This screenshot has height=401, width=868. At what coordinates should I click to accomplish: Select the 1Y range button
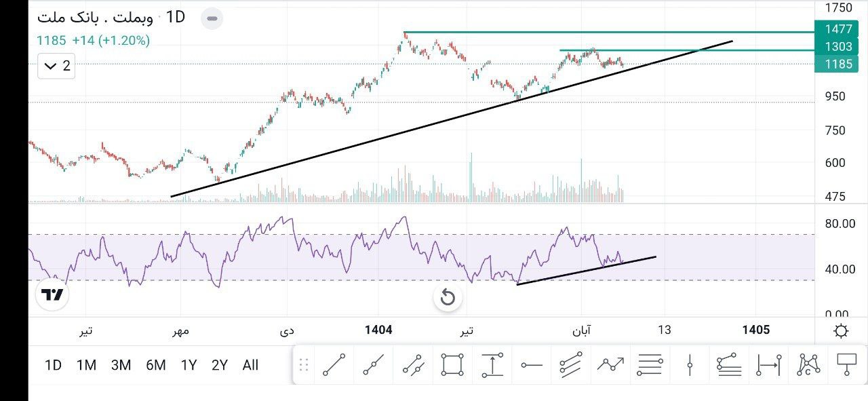point(189,364)
